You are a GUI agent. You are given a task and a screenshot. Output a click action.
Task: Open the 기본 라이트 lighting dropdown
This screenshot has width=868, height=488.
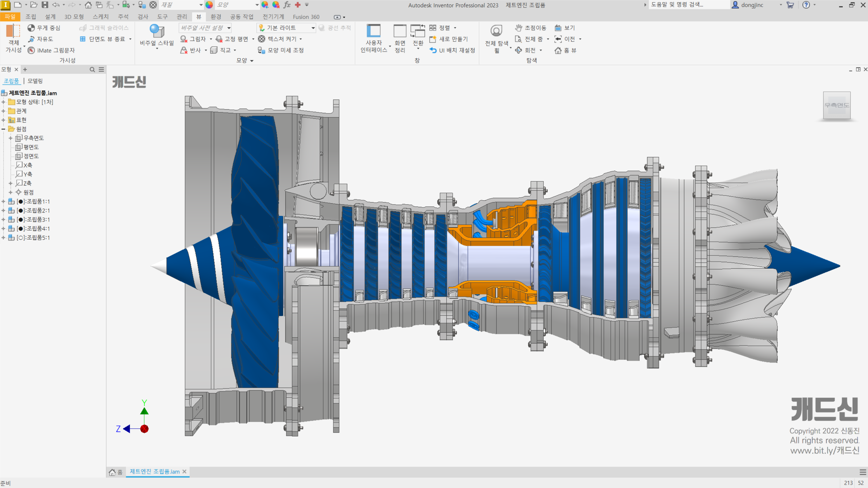coord(286,28)
